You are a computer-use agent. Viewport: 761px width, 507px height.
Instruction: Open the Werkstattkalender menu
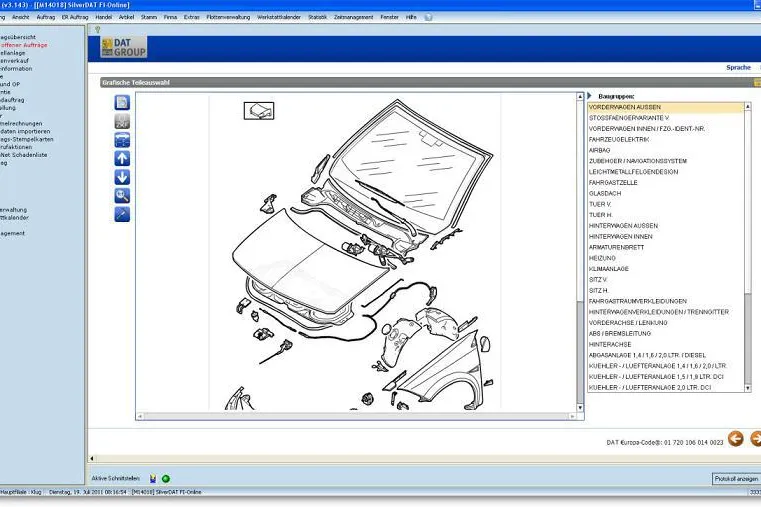tap(279, 17)
